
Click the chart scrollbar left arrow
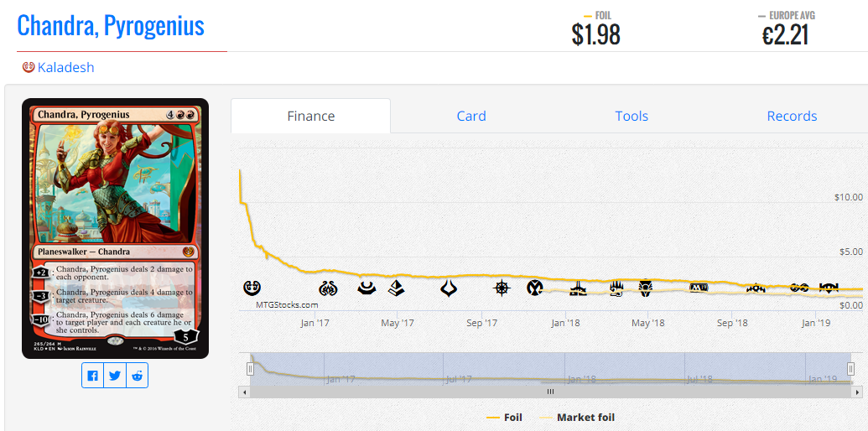(x=242, y=392)
